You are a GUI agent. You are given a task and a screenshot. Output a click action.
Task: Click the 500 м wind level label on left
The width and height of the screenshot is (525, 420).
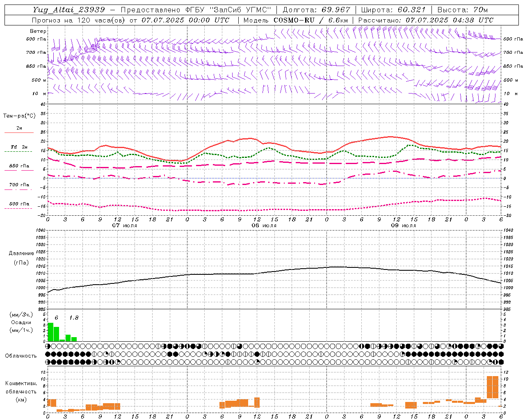click(x=39, y=80)
